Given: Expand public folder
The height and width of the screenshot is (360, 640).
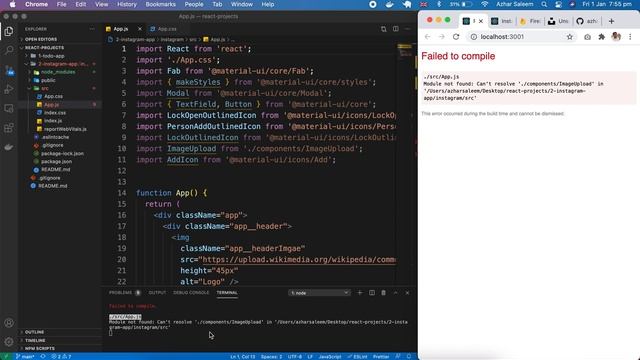Looking at the screenshot, I should (x=48, y=80).
